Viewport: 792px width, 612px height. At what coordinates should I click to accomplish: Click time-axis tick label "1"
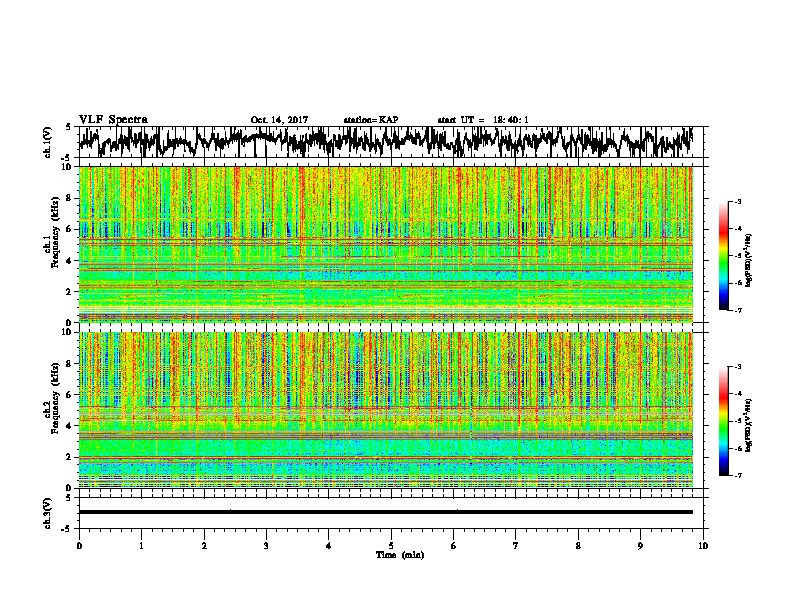click(x=141, y=546)
